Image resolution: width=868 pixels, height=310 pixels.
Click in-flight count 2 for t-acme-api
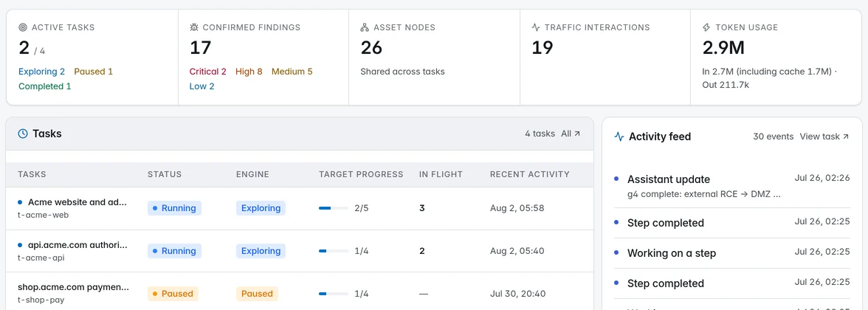422,251
